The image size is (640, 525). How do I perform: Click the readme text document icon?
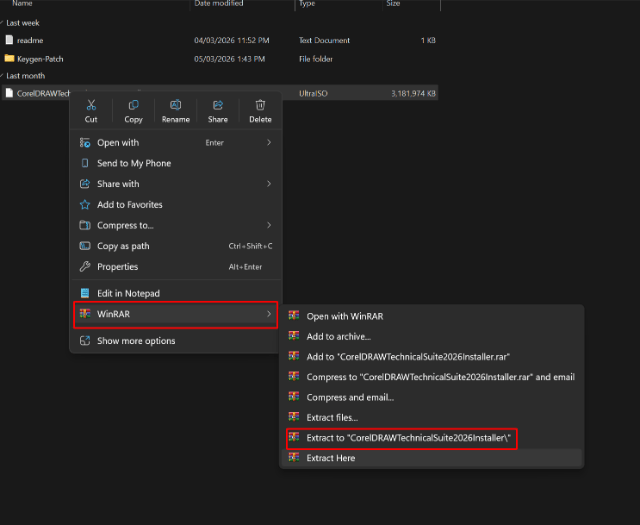[9, 40]
